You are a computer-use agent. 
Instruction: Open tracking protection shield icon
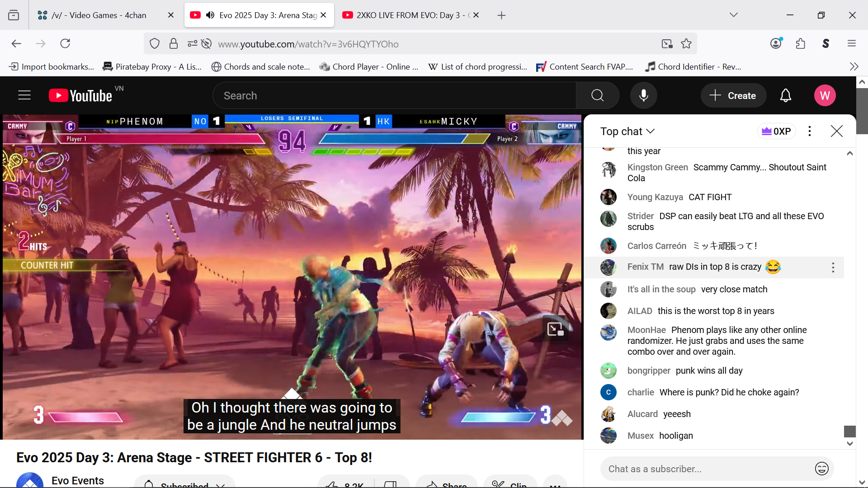(x=155, y=44)
